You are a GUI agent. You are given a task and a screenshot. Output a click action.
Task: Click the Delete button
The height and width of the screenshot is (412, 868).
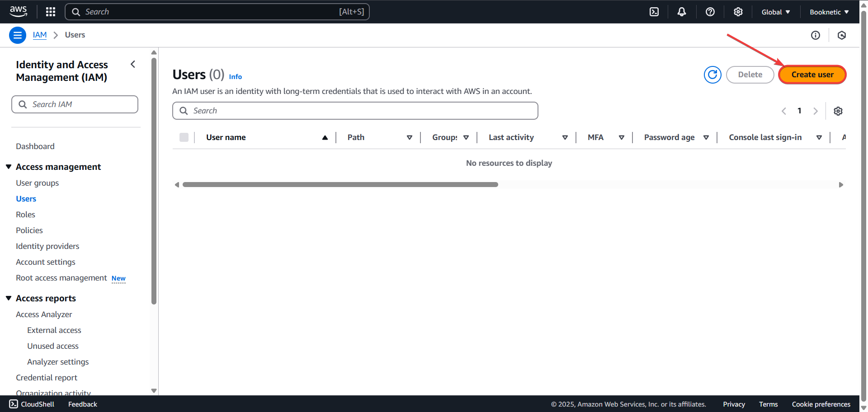750,75
